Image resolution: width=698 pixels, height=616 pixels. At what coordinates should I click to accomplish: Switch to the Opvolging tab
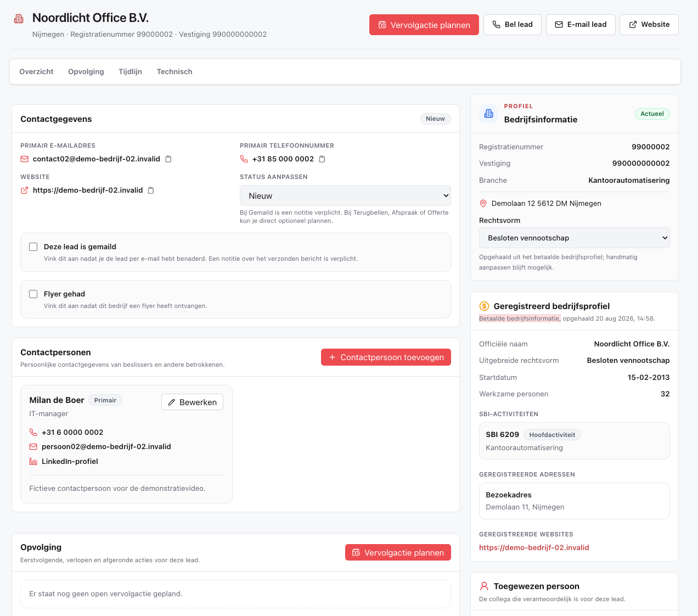(x=86, y=72)
